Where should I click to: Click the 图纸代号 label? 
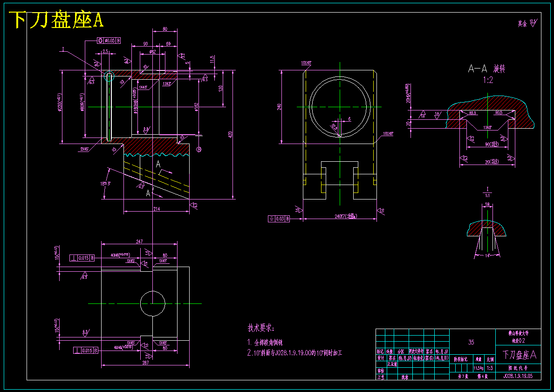(518, 368)
